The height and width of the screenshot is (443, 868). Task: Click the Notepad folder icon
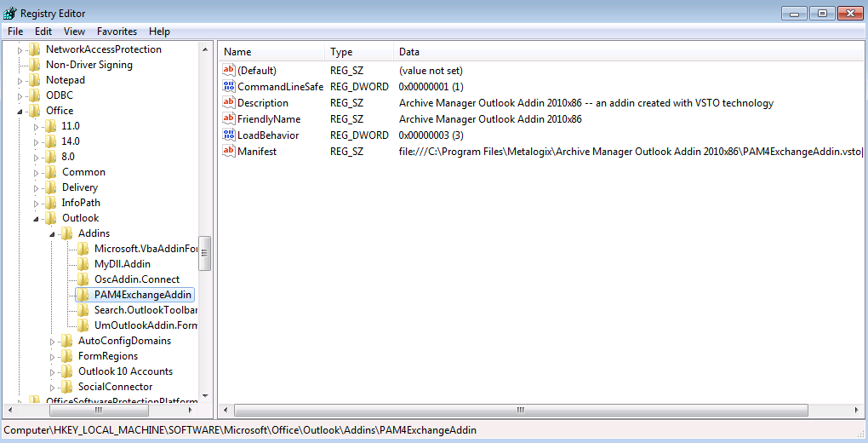click(35, 80)
